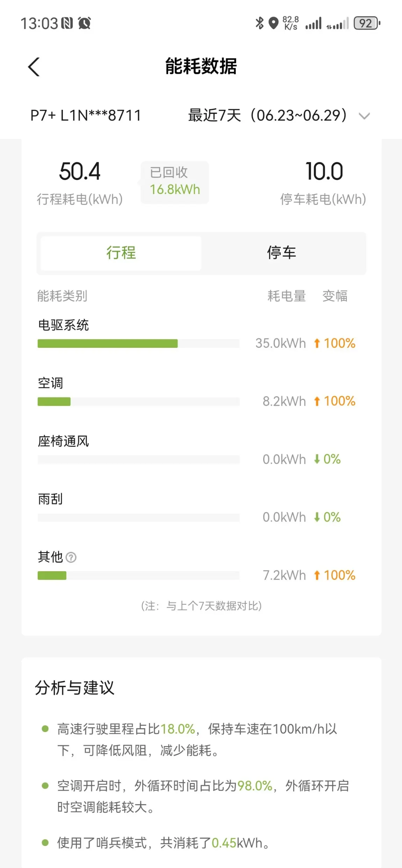Tap the NFC status icon
This screenshot has width=402, height=868.
tap(67, 23)
